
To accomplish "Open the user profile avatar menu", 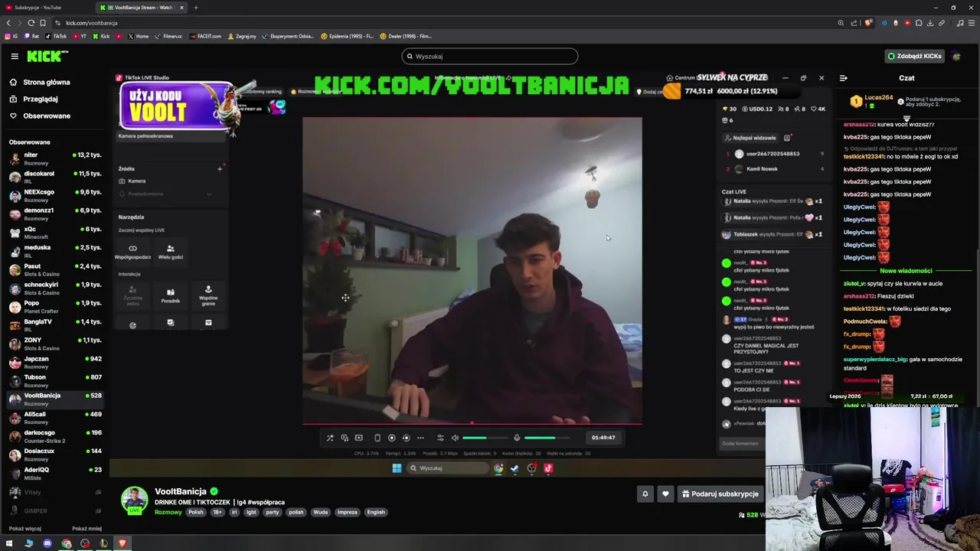I will pyautogui.click(x=956, y=56).
